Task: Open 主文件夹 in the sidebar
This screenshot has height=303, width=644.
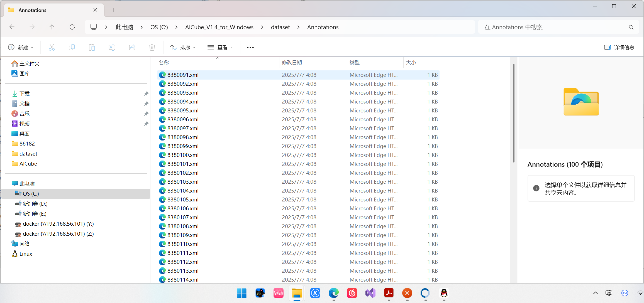Action: click(26, 63)
